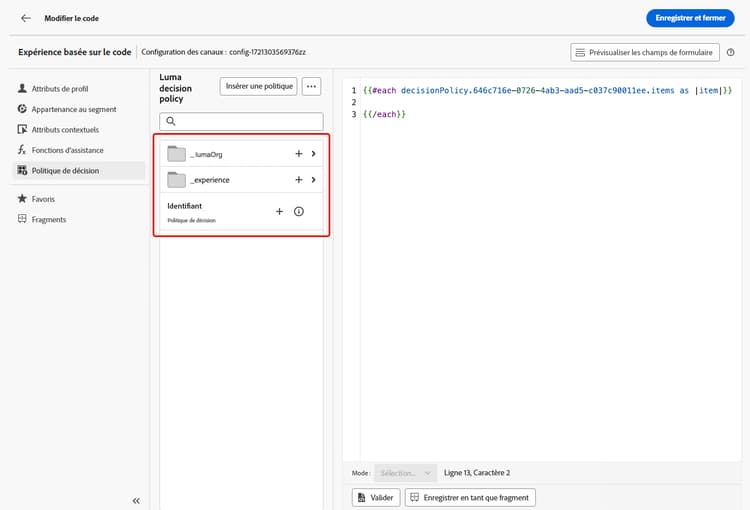Image resolution: width=750 pixels, height=510 pixels.
Task: Click the Favoris star icon
Action: pos(22,199)
